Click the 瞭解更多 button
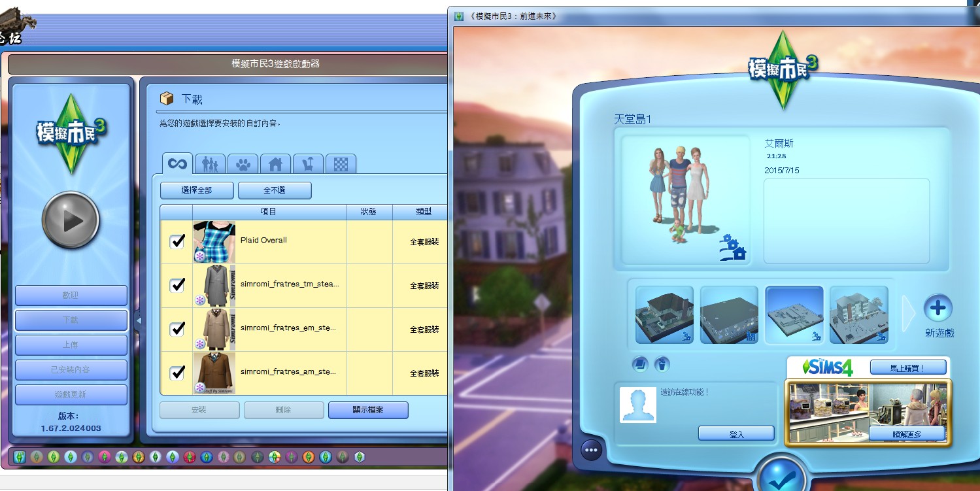The width and height of the screenshot is (980, 491). 907,433
